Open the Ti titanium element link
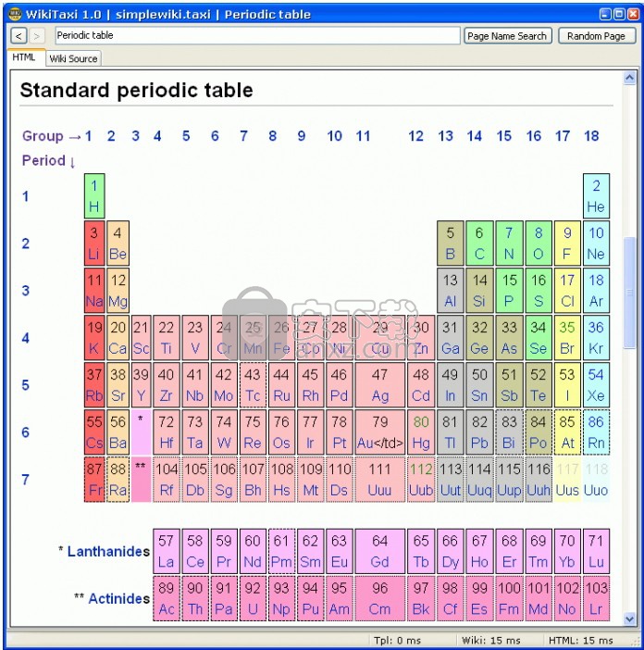The image size is (644, 650). [166, 348]
